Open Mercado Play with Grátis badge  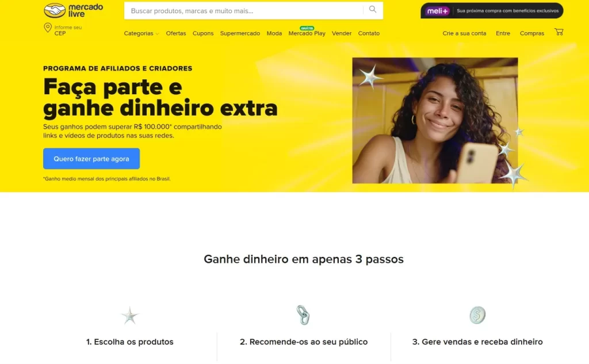[x=307, y=32]
